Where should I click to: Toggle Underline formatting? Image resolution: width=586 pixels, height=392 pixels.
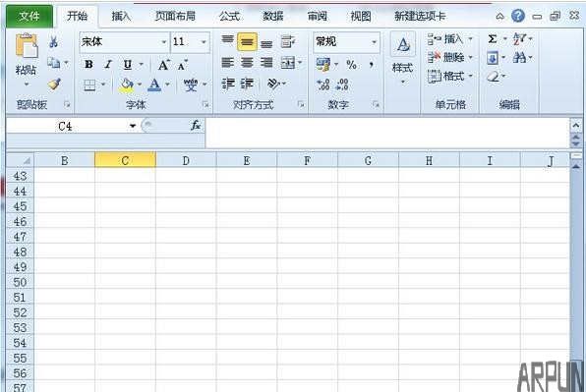(128, 65)
